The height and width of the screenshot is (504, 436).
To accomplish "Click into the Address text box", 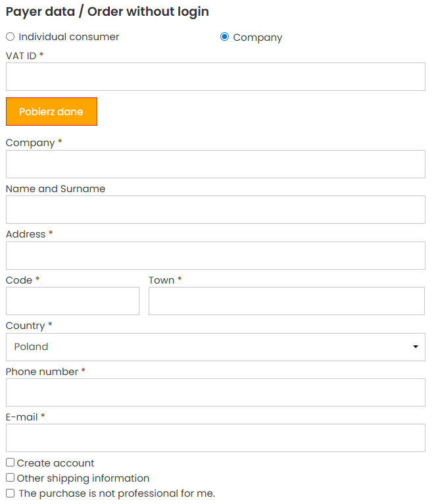I will pyautogui.click(x=216, y=256).
